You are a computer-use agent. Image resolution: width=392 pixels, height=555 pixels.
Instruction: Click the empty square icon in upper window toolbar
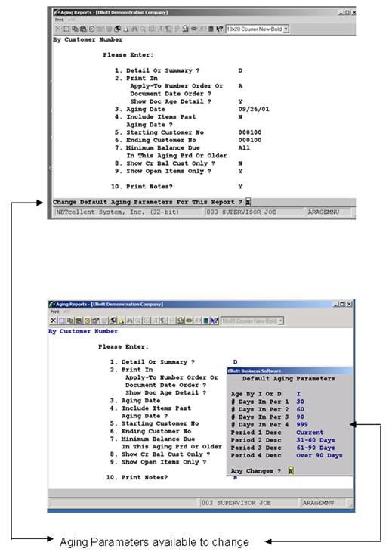[x=66, y=29]
